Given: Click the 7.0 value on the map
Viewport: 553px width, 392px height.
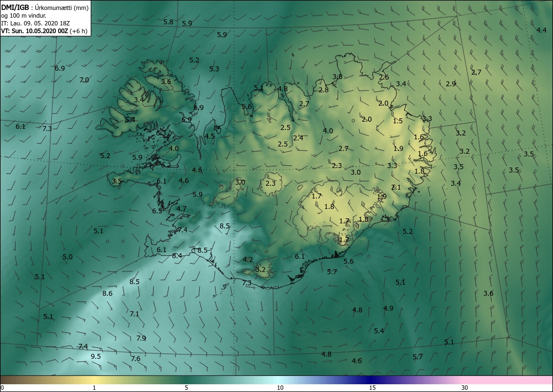Looking at the screenshot, I should (x=84, y=80).
